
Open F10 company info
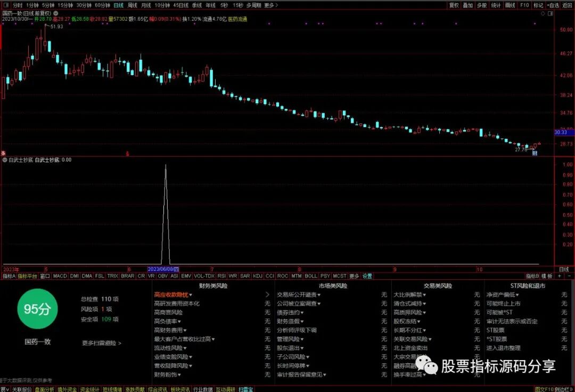click(524, 5)
